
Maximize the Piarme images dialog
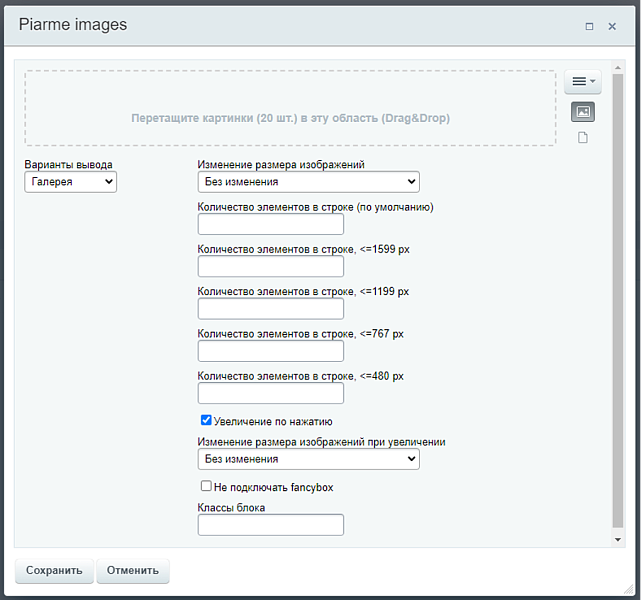589,26
